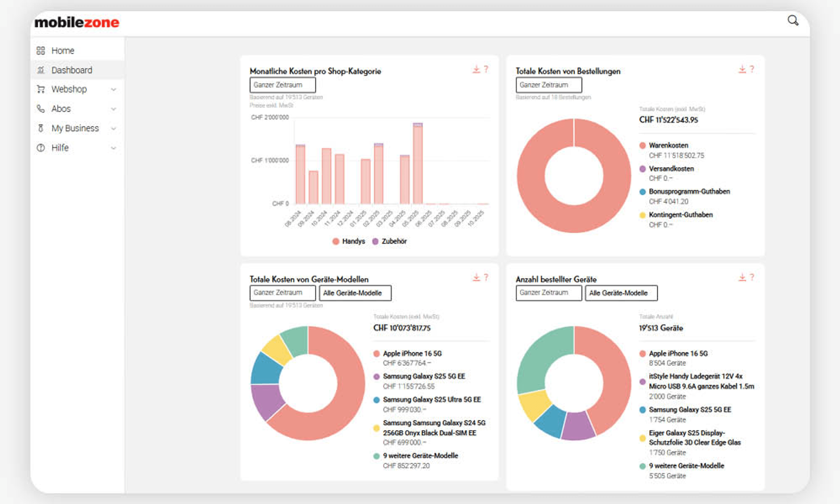Click the tallest bar for 05.2025
This screenshot has width=840, height=504.
click(418, 164)
